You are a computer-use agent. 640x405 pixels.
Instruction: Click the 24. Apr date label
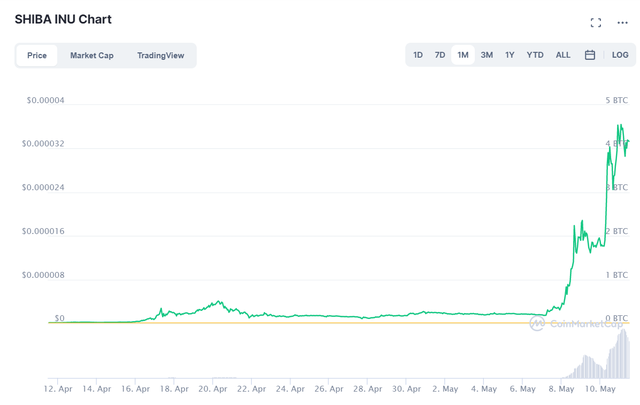tap(290, 389)
